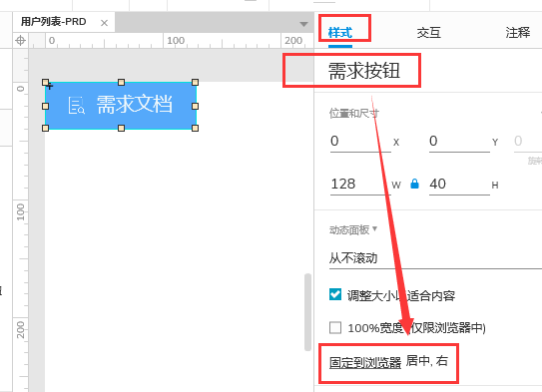Viewport: 542px width, 392px height.
Task: Click the canvas vertical scrollbar thumb
Action: [307, 312]
